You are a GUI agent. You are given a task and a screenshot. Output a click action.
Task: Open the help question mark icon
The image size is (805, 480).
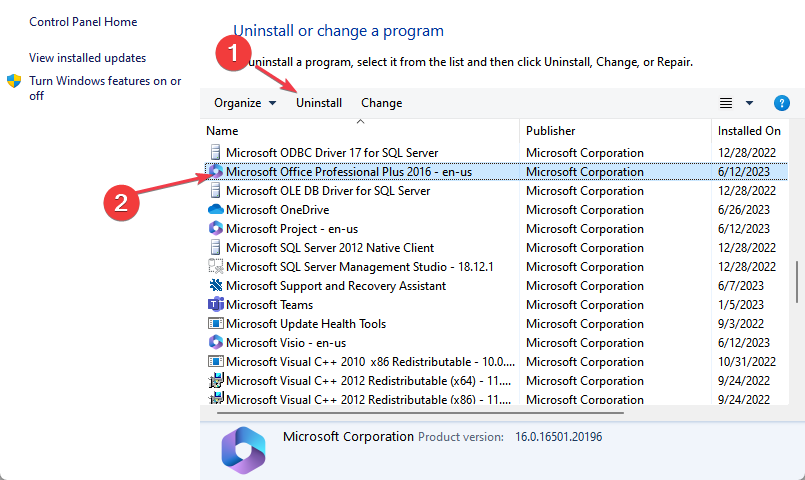point(781,103)
